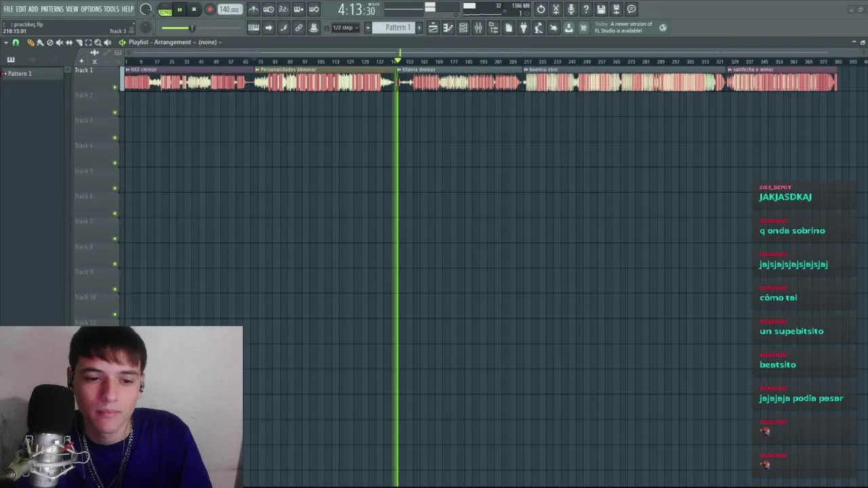Open the shopping cart content library
This screenshot has height=488, width=868.
[583, 28]
